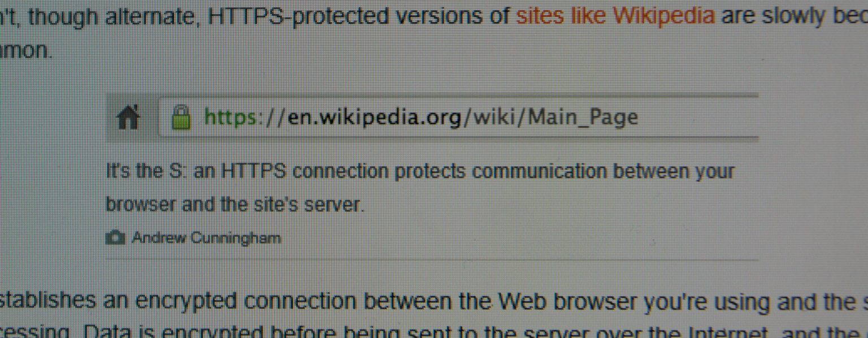Click the caption line starting 'It's the S:'
The width and height of the screenshot is (868, 338).
(x=420, y=171)
